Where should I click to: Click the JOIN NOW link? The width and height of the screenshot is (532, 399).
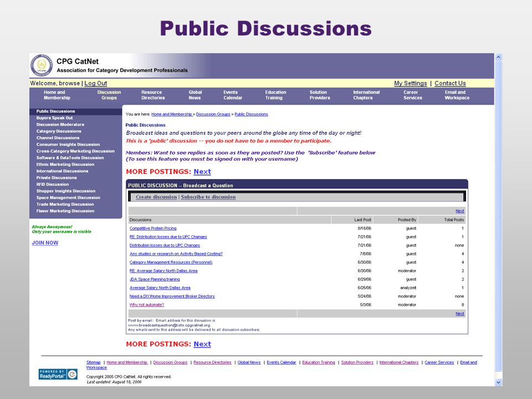(x=45, y=243)
